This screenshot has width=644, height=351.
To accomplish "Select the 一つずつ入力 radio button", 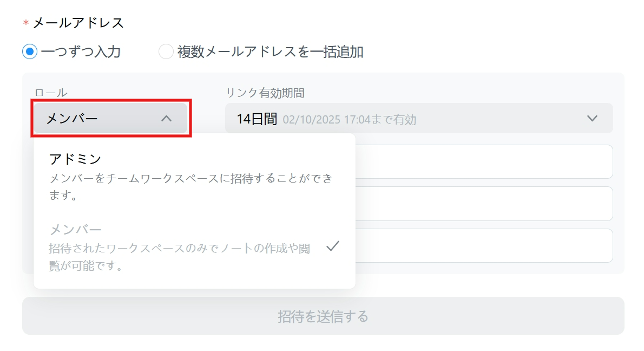I will point(30,52).
